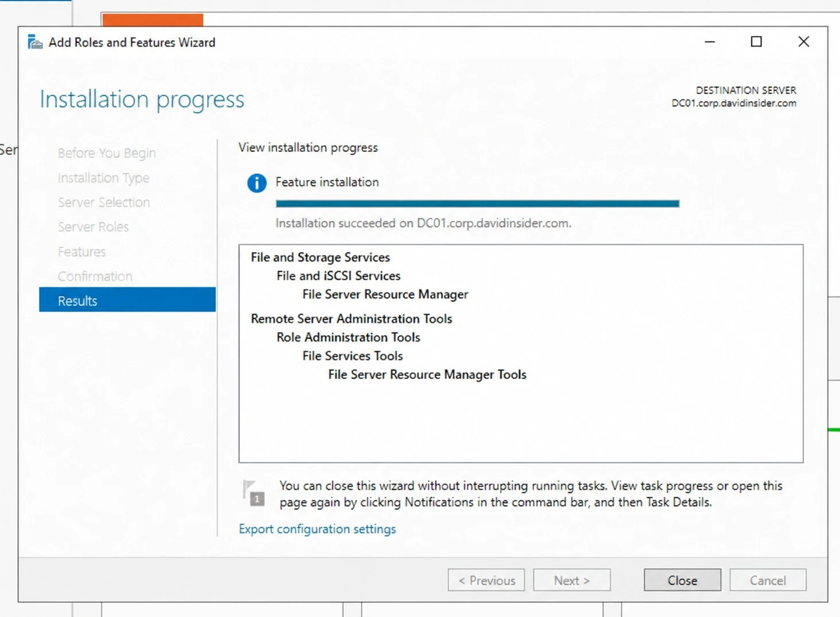840x617 pixels.
Task: Click the Feature installation label
Action: [x=327, y=182]
